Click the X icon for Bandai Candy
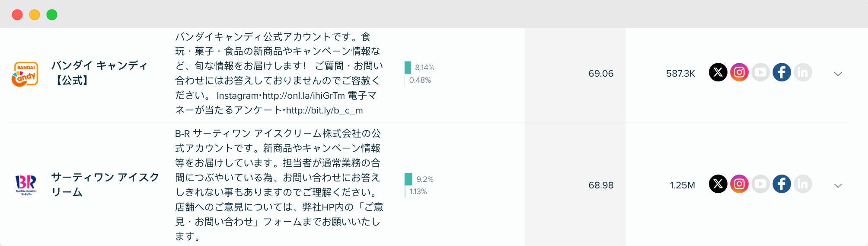Viewport: 868px width, 246px height. point(718,72)
